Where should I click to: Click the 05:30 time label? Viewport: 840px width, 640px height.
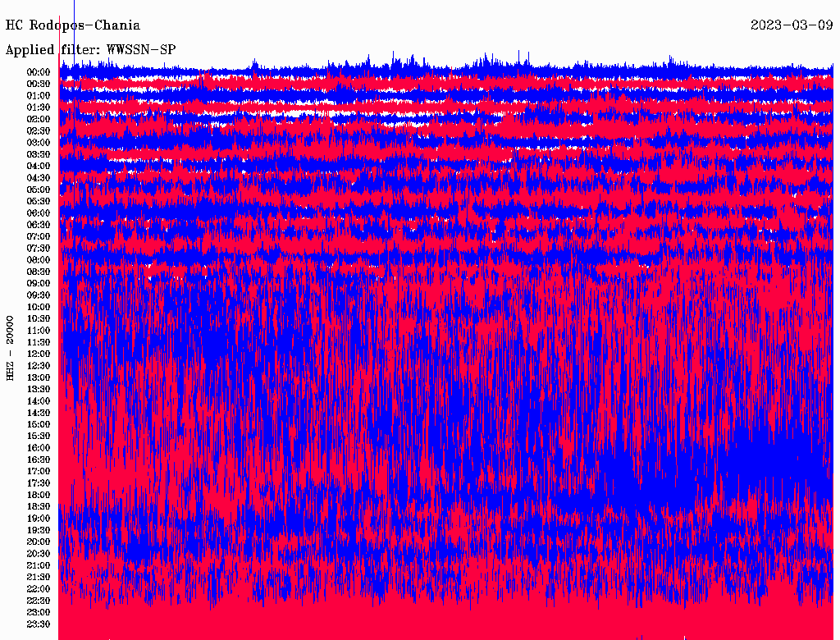(x=39, y=202)
